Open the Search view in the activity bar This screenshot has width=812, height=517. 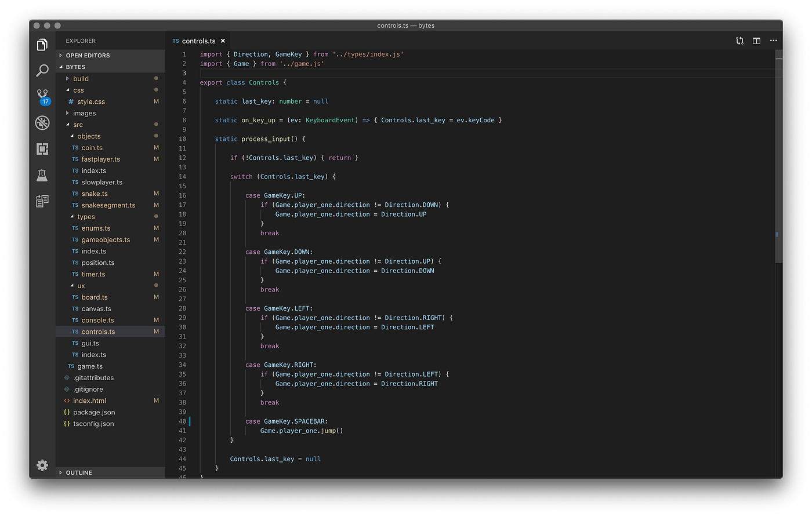(42, 70)
